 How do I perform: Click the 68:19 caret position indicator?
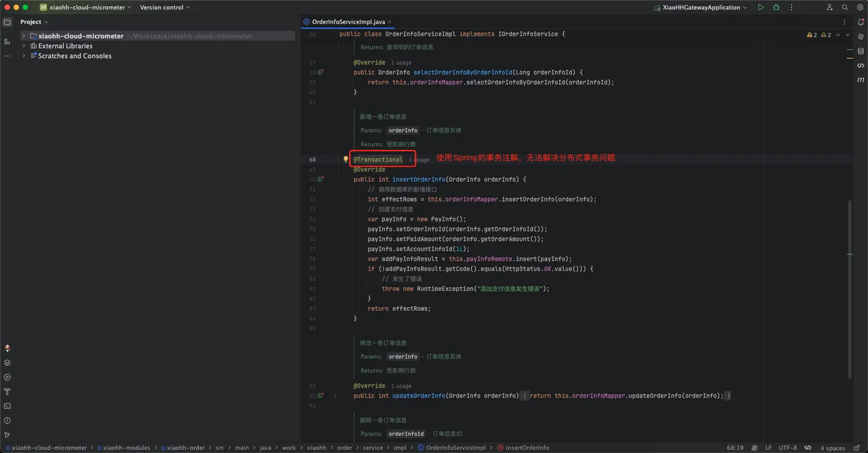pos(735,447)
